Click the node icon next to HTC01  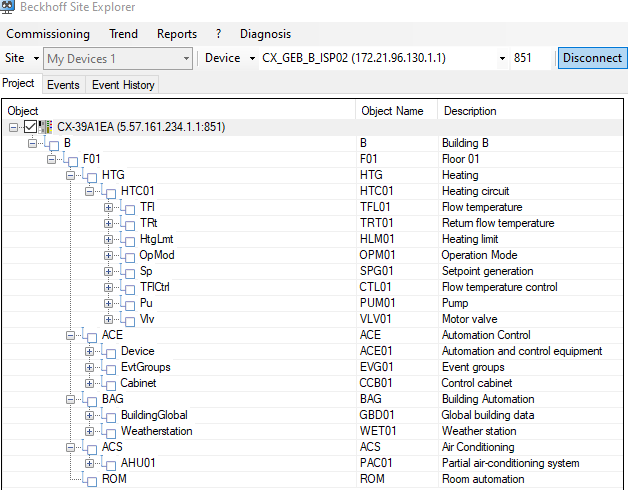109,192
